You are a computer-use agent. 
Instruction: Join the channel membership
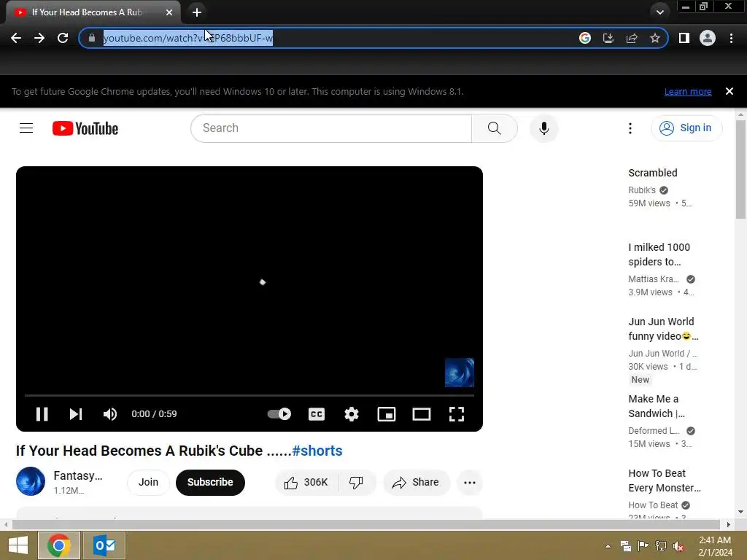tap(148, 483)
